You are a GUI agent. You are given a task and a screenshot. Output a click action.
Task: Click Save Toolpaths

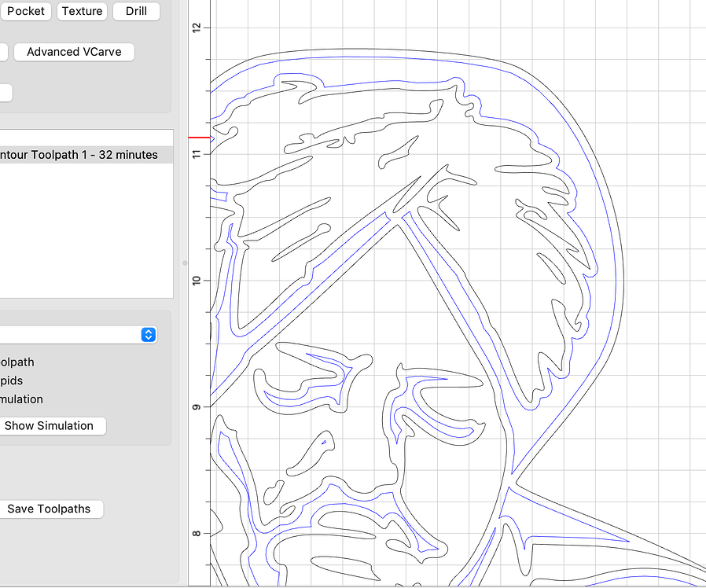(51, 509)
